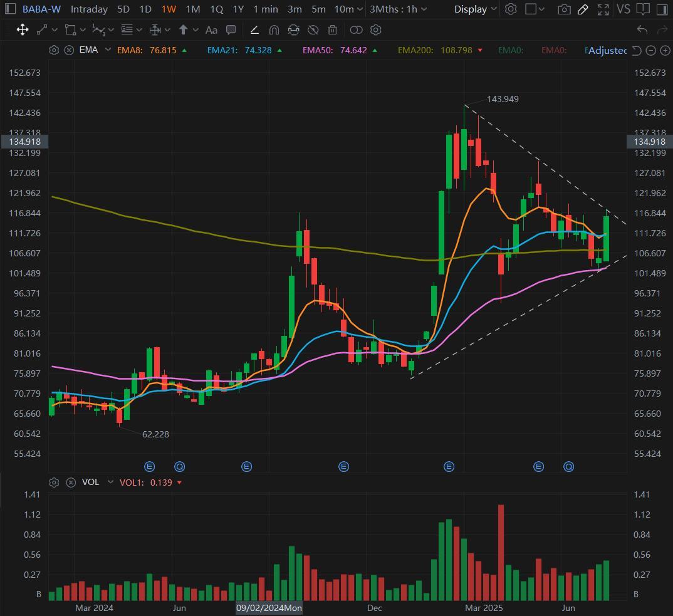Open chart settings gear next to Display
The image size is (673, 616).
511,9
